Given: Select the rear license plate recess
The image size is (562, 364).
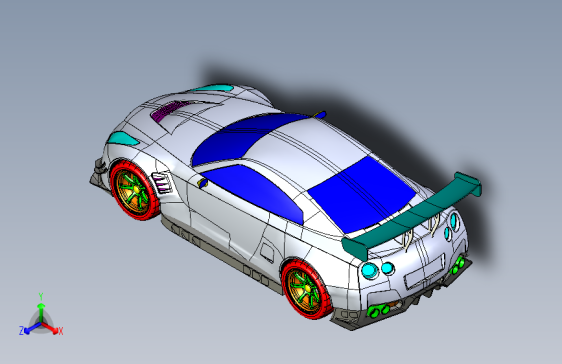Looking at the screenshot, I should [425, 272].
